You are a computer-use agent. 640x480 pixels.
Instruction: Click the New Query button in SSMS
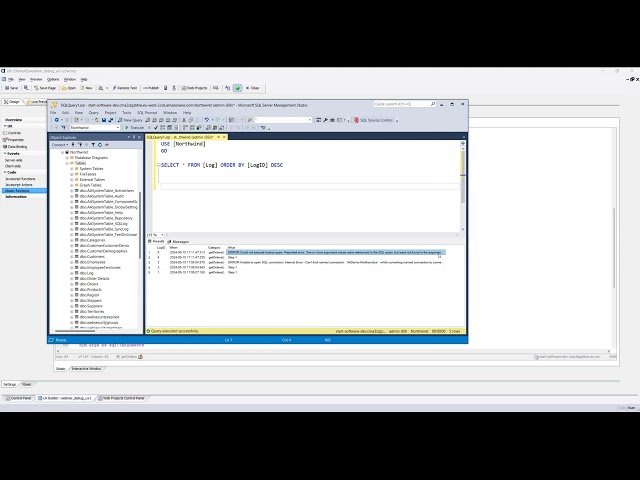point(130,120)
